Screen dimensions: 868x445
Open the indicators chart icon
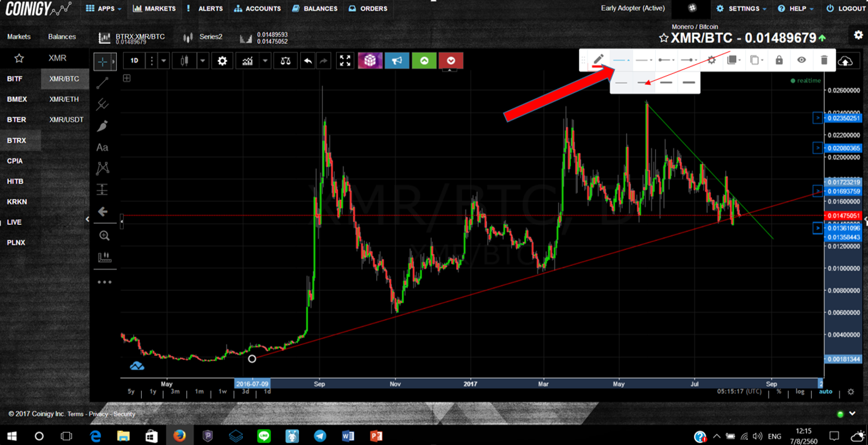248,61
